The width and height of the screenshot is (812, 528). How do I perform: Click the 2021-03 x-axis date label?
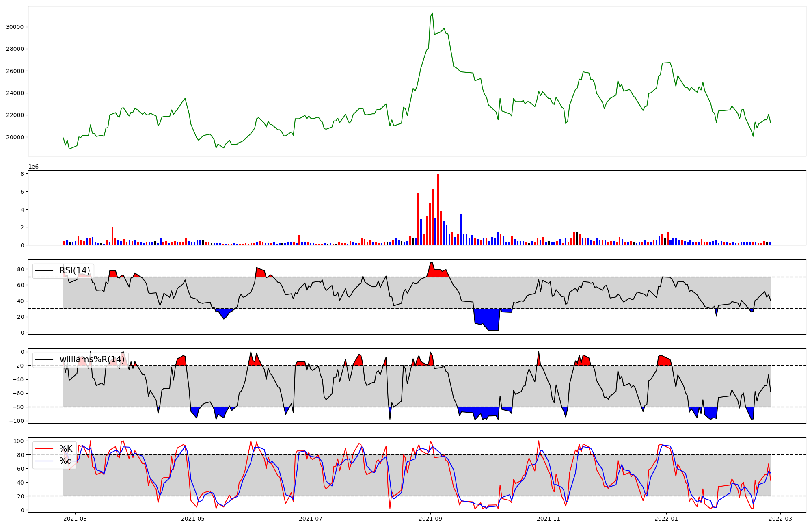(75, 519)
